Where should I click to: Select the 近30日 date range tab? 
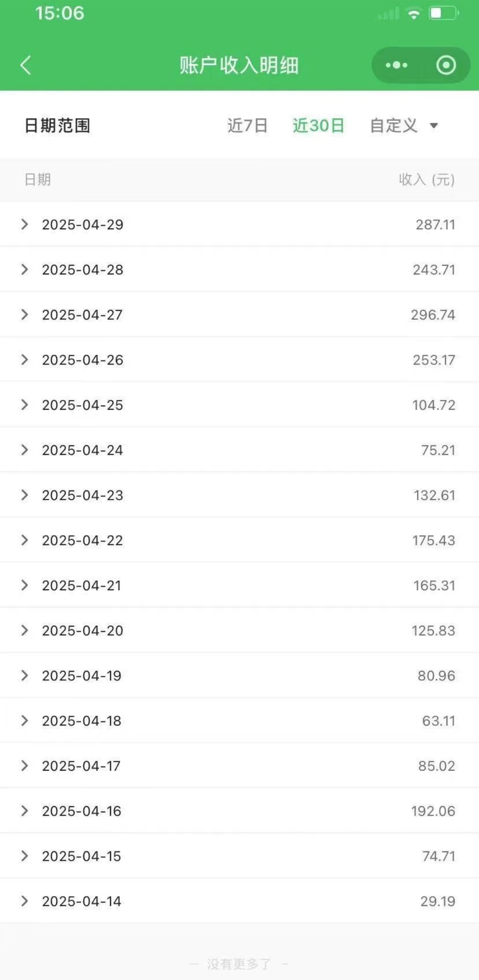point(318,125)
